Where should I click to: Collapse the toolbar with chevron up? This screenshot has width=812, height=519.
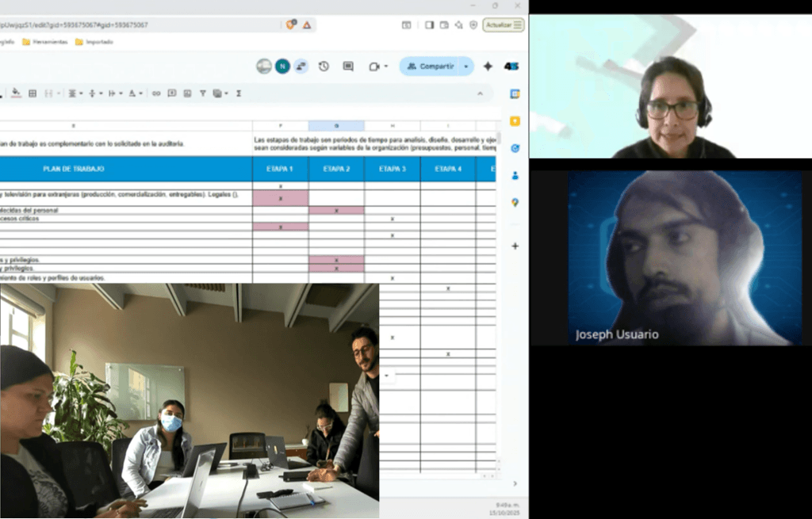[x=479, y=93]
